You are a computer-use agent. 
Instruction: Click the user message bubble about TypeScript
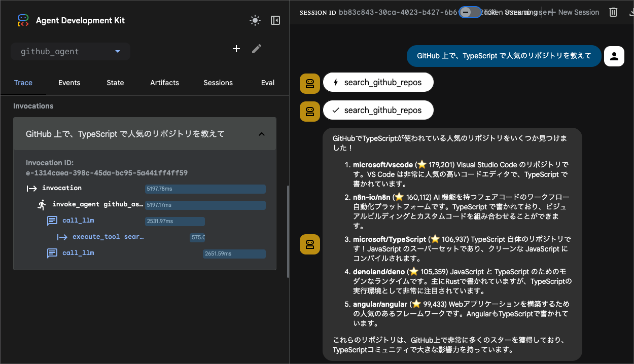(504, 56)
